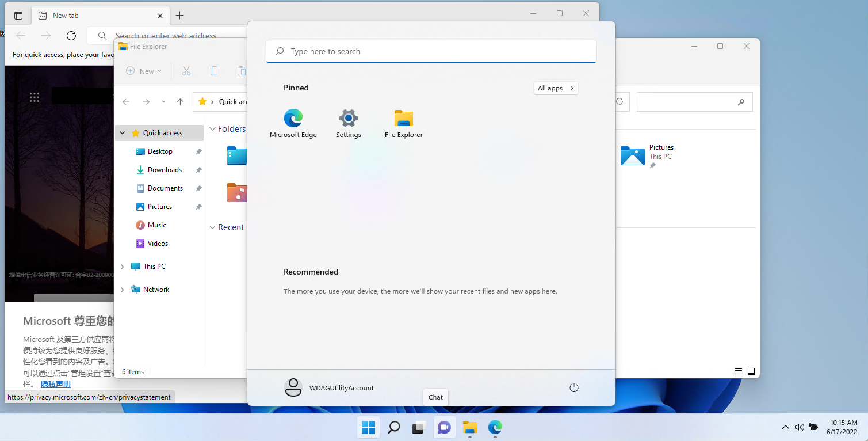Refresh the Edge browser page

point(71,36)
